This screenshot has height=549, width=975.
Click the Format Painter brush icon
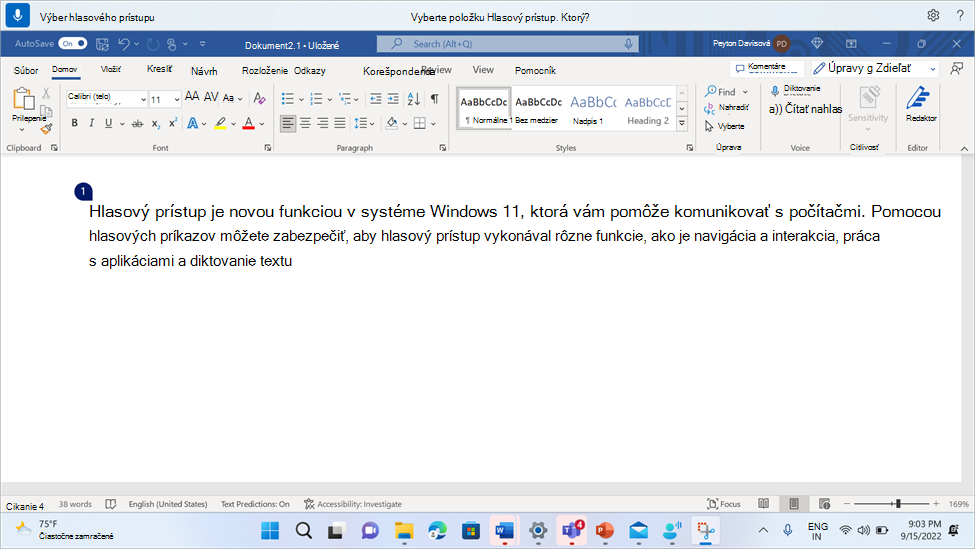coord(46,129)
